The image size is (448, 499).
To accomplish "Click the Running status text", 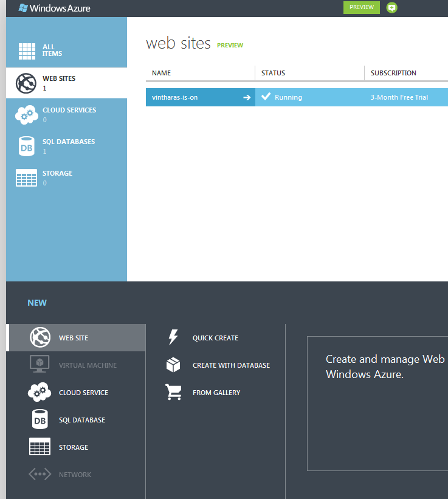I will coord(288,97).
